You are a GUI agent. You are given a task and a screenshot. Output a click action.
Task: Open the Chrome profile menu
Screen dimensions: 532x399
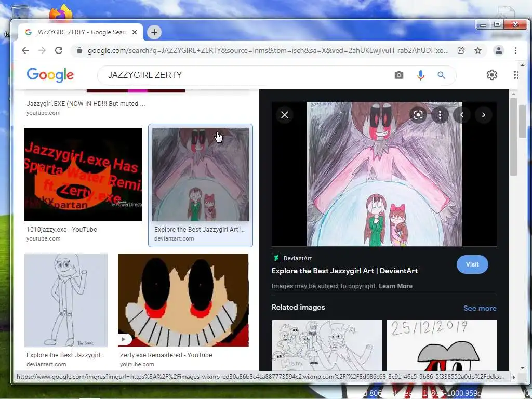click(498, 50)
